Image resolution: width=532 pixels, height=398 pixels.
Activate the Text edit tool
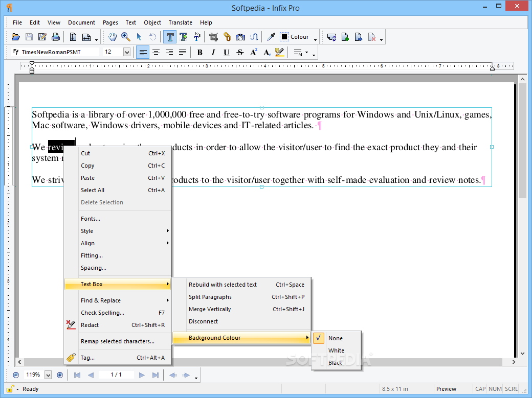click(x=170, y=37)
